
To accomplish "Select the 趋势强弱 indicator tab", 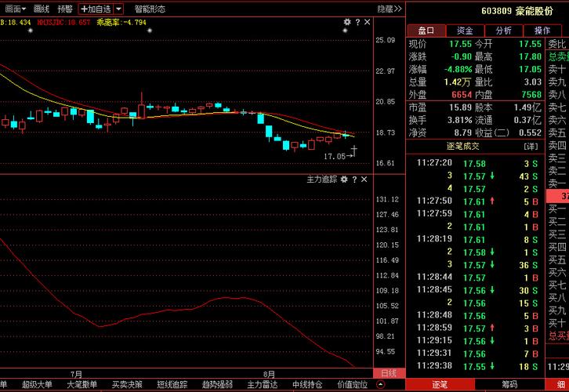I will [x=217, y=385].
